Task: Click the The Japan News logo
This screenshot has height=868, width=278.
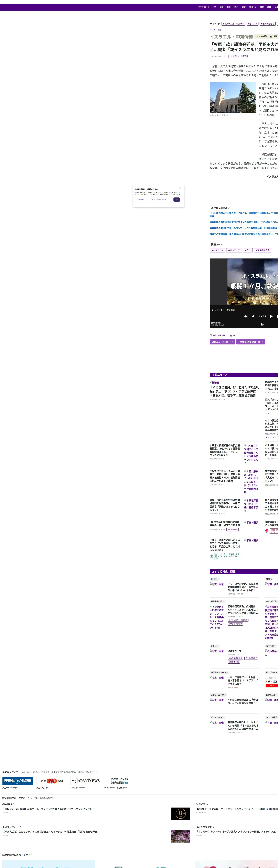Action: [85, 781]
